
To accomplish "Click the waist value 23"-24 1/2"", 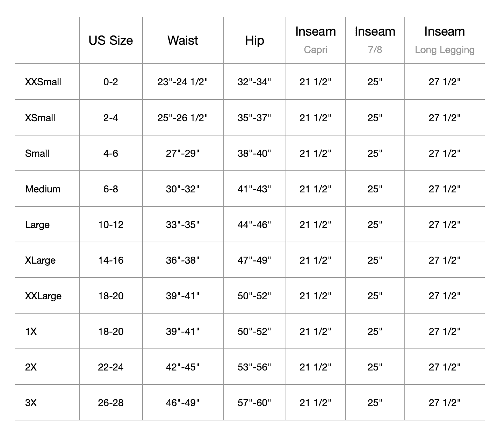I will click(183, 82).
